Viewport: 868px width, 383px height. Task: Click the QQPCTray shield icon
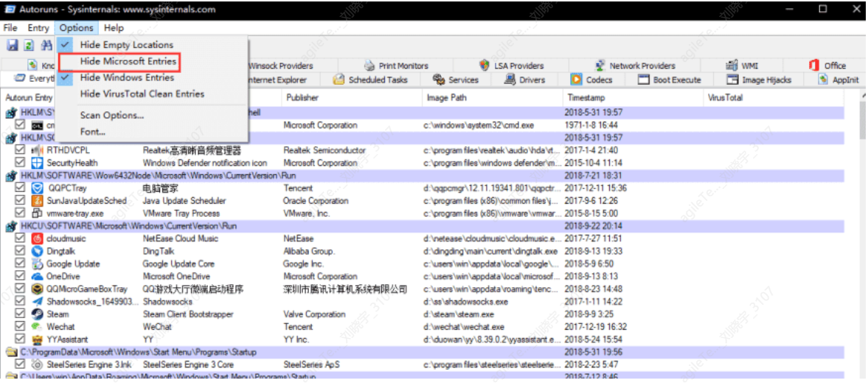tap(37, 188)
